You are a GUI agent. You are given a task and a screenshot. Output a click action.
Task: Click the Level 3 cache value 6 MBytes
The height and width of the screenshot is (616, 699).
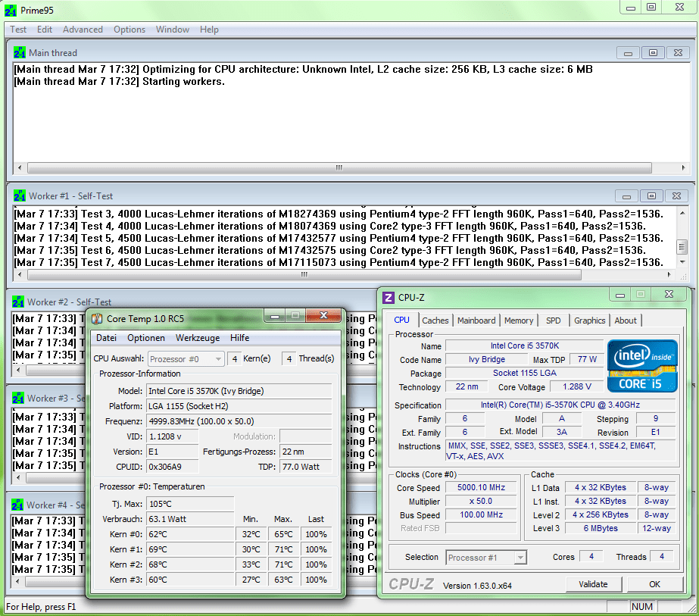(x=601, y=528)
